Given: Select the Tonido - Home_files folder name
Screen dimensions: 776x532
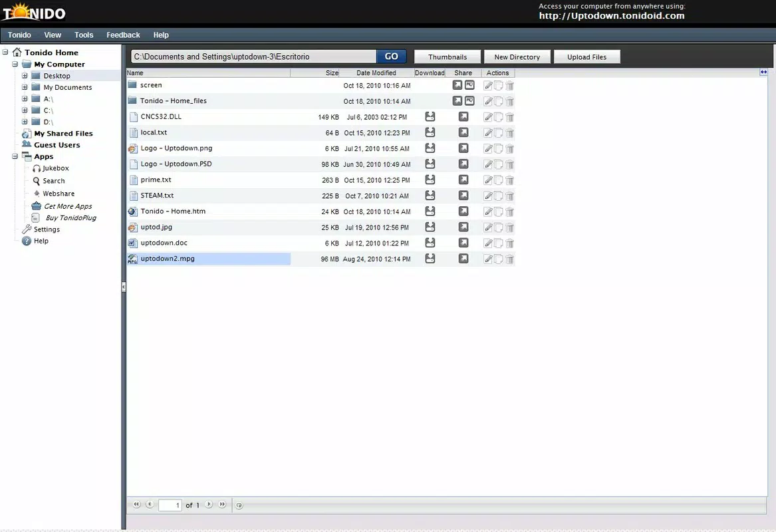Looking at the screenshot, I should coord(173,100).
